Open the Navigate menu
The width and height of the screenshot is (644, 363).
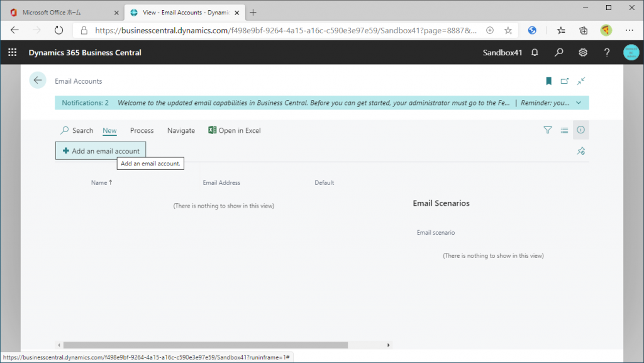(x=181, y=130)
